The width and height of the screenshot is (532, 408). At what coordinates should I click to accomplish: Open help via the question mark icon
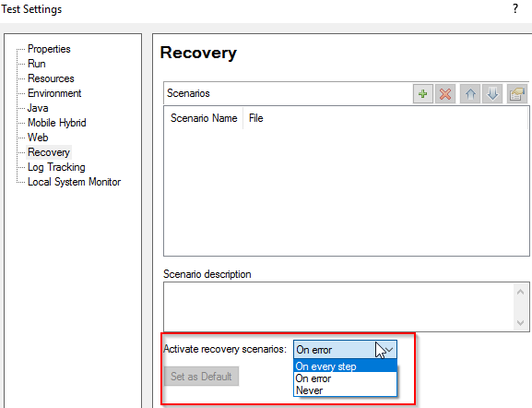tap(515, 8)
